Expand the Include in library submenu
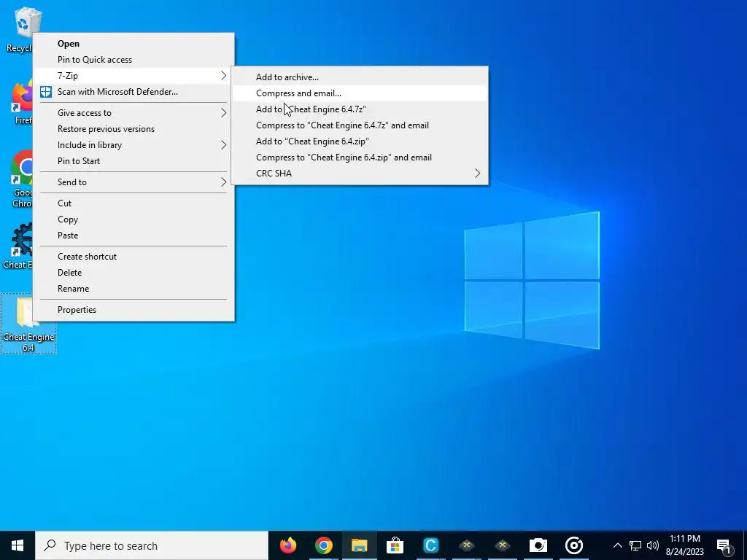Viewport: 747px width, 560px height. tap(134, 145)
